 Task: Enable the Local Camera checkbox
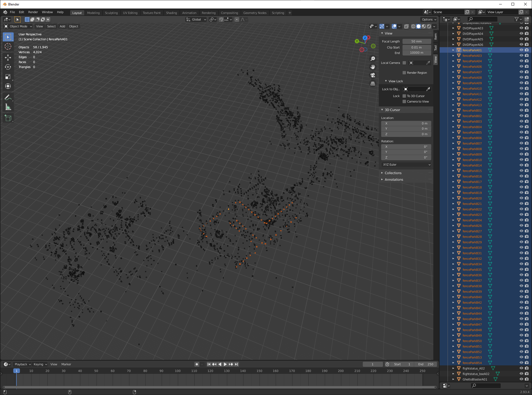point(404,63)
